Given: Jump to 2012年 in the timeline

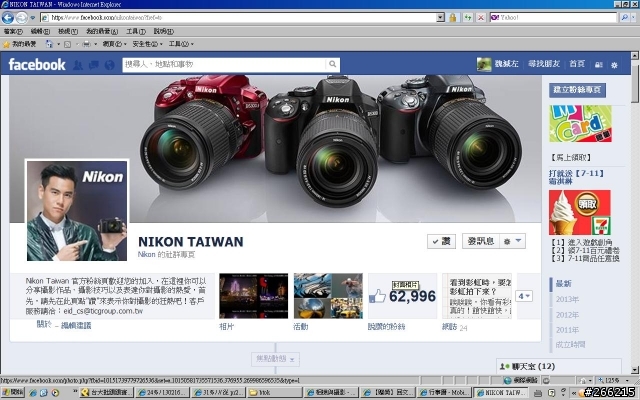Looking at the screenshot, I should pos(567,315).
